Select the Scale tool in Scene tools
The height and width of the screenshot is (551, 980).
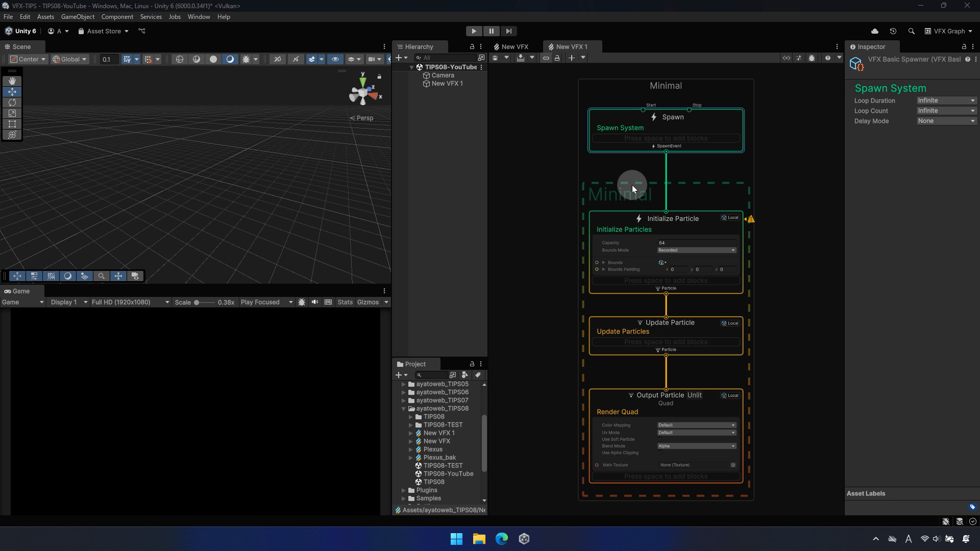12,113
